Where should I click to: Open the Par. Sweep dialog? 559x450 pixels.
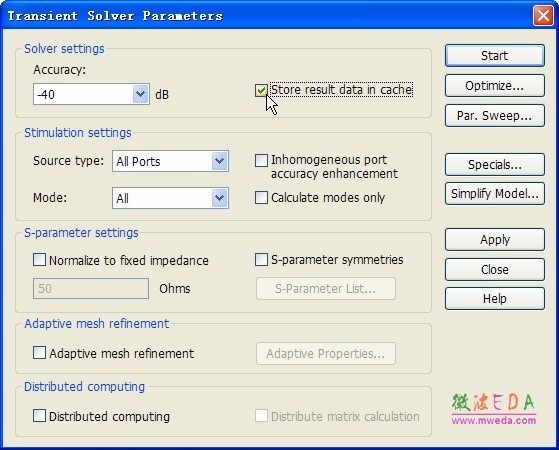click(x=494, y=116)
